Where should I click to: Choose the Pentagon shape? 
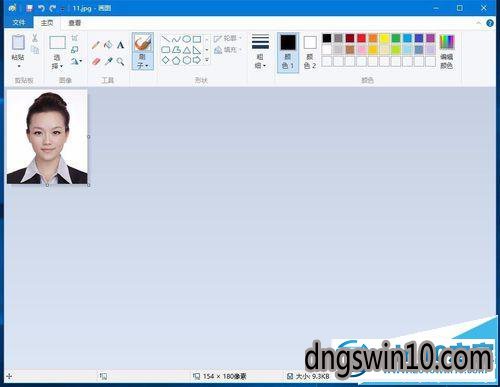tap(176, 60)
